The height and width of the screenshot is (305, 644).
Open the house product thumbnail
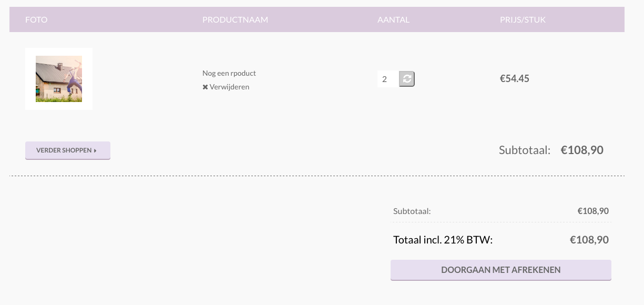[x=59, y=79]
